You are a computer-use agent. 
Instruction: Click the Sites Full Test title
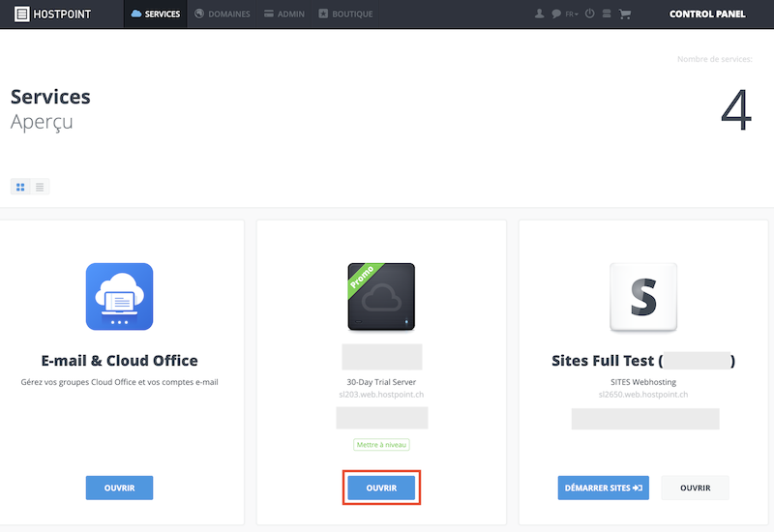coord(643,361)
